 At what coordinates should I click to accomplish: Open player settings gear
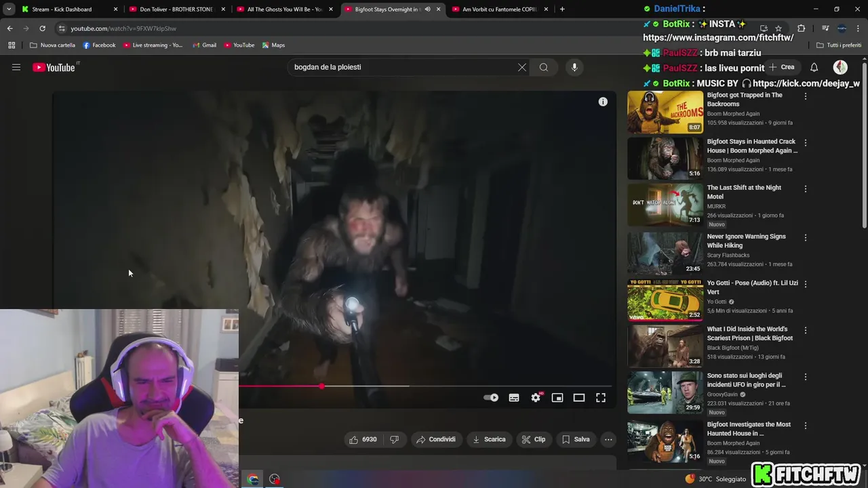pyautogui.click(x=536, y=398)
